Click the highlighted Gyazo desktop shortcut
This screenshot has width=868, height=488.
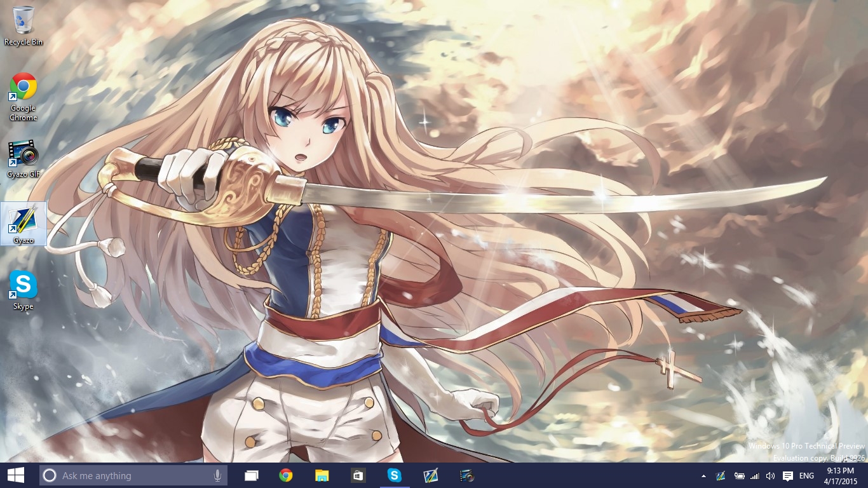tap(24, 224)
